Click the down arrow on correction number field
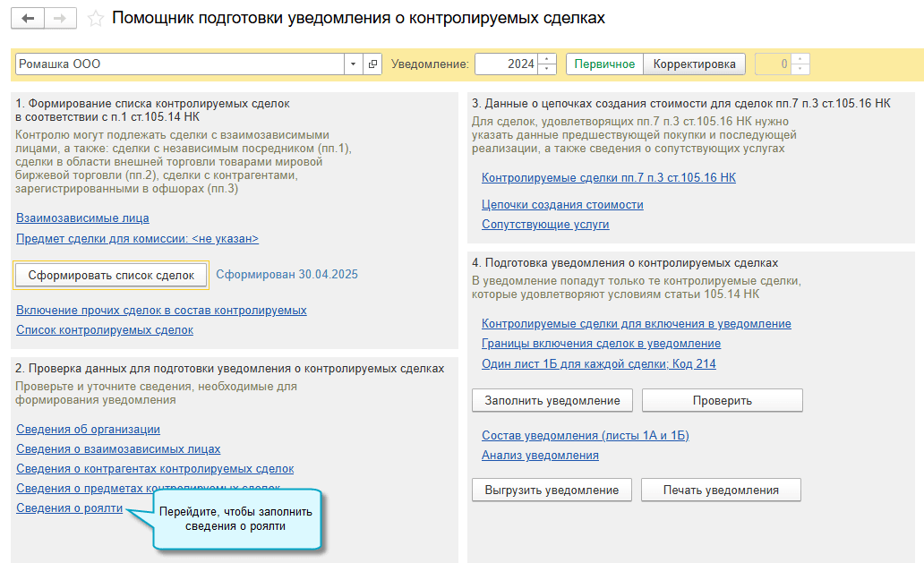 800,68
